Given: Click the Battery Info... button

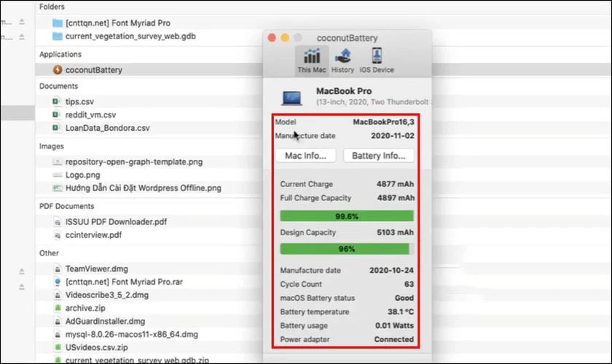Looking at the screenshot, I should coord(378,156).
